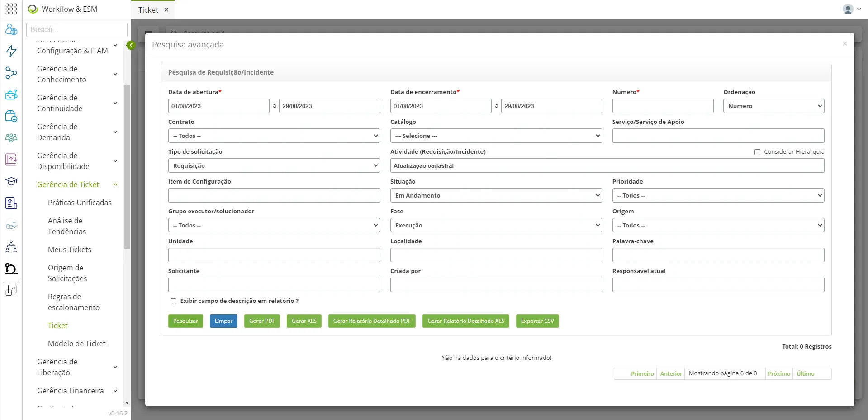This screenshot has height=420, width=868.
Task: Open the graduation cap sidebar icon
Action: 11,181
